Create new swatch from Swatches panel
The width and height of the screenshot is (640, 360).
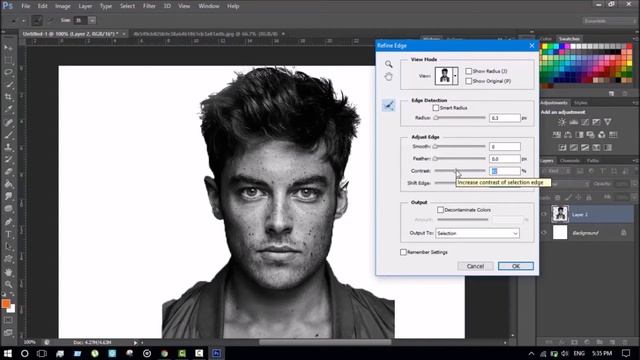pyautogui.click(x=611, y=93)
